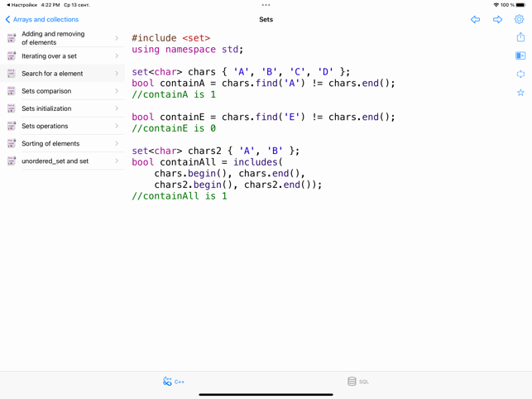
Task: Open Sets initialization topic
Action: (63, 108)
